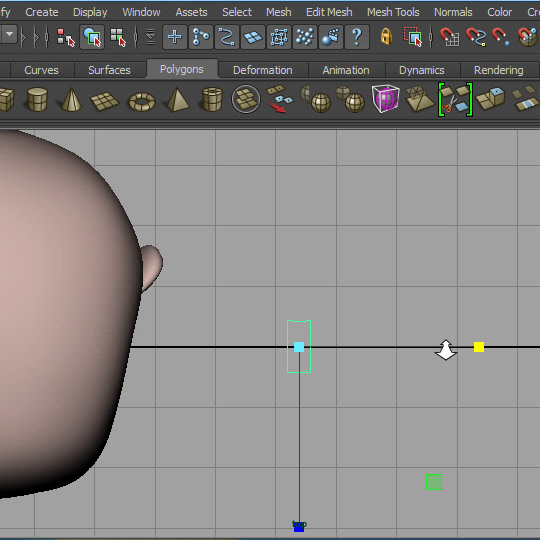Toggle Snap to curves magnet
This screenshot has height=540, width=540.
[476, 37]
